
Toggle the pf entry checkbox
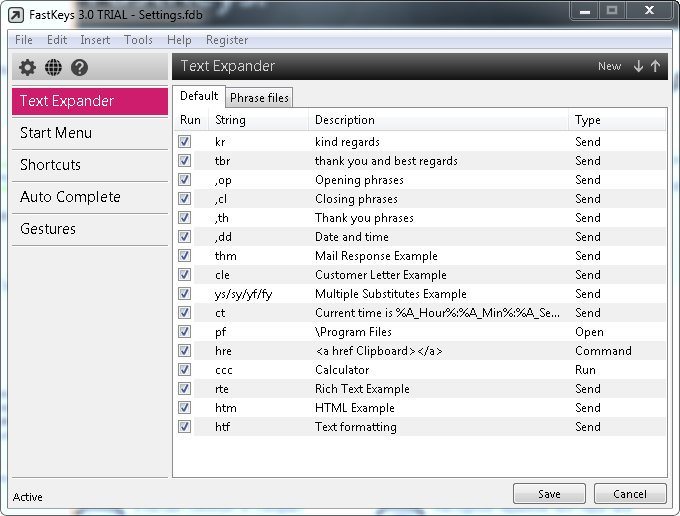click(184, 332)
